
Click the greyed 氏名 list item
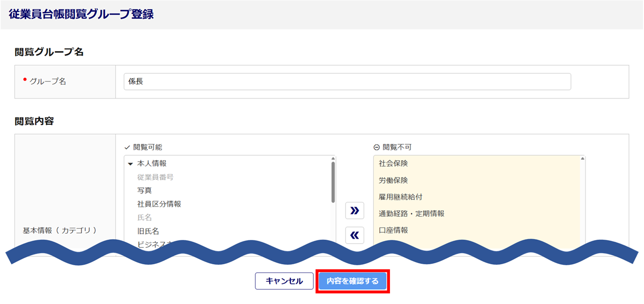tap(144, 218)
